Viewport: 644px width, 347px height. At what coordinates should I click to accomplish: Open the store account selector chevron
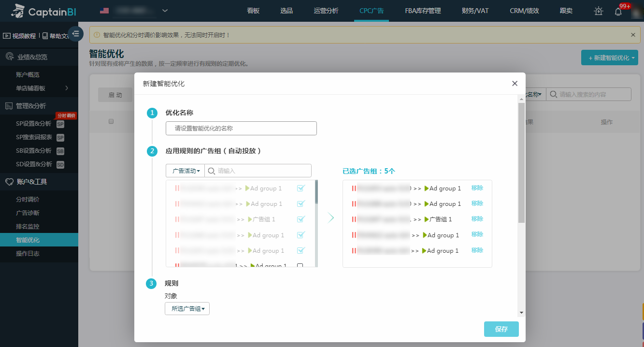165,11
